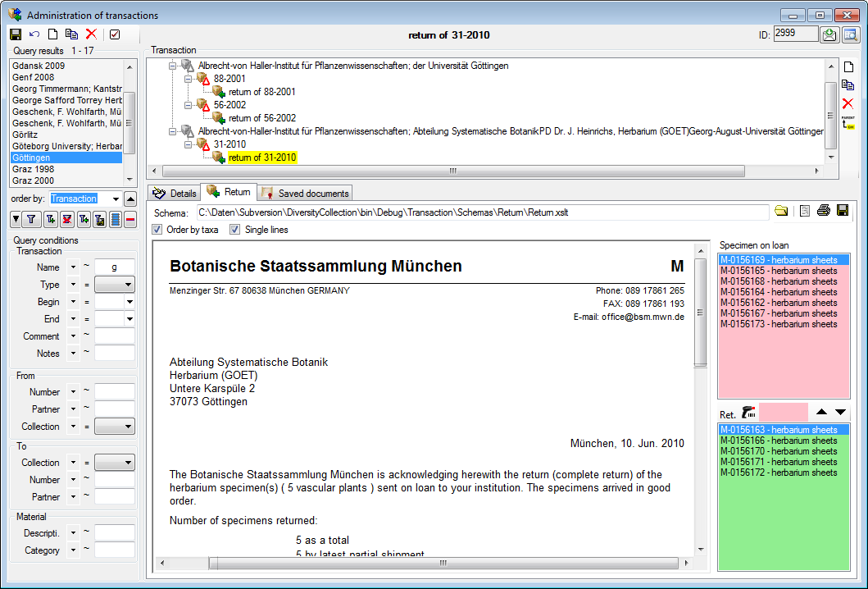Viewport: 868px width, 589px height.
Task: Click the pink Ret. barcode input field
Action: [784, 413]
